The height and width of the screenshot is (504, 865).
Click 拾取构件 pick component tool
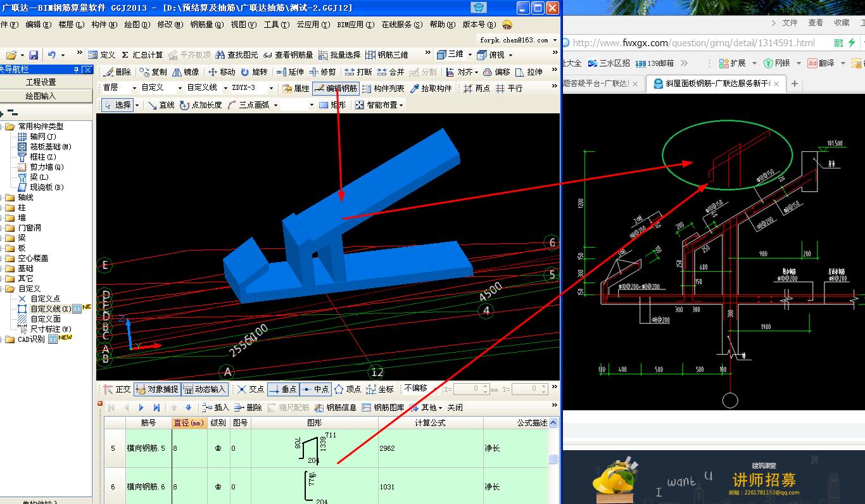tap(431, 89)
